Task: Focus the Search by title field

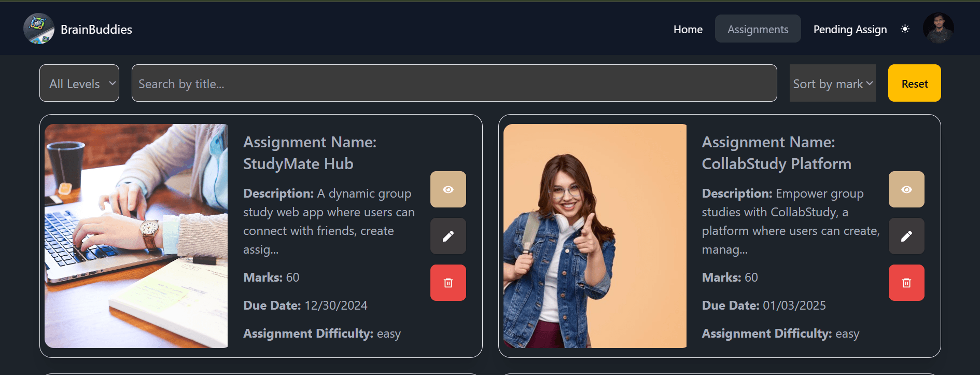Action: tap(454, 83)
